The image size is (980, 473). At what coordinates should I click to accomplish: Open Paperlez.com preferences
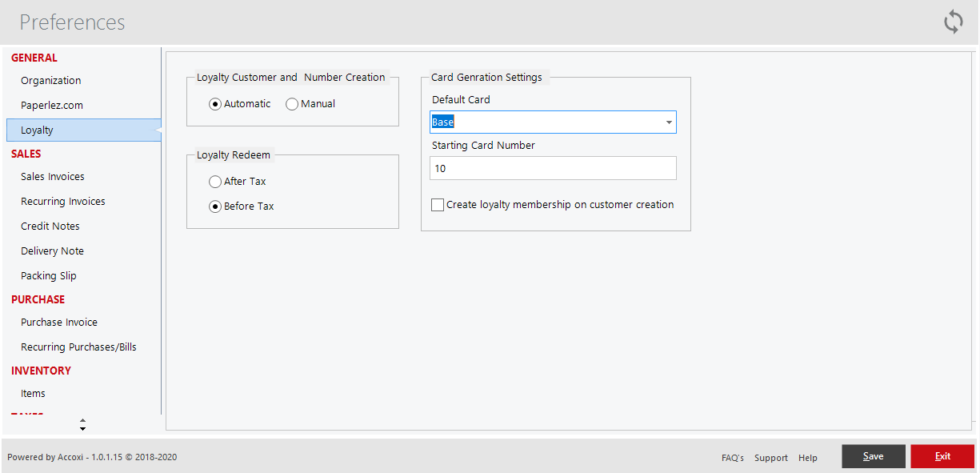(52, 106)
